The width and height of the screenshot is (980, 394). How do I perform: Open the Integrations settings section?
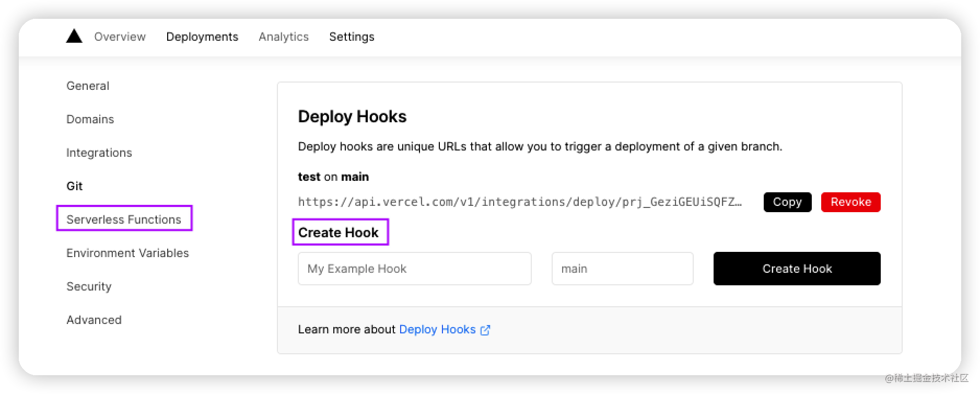point(99,153)
